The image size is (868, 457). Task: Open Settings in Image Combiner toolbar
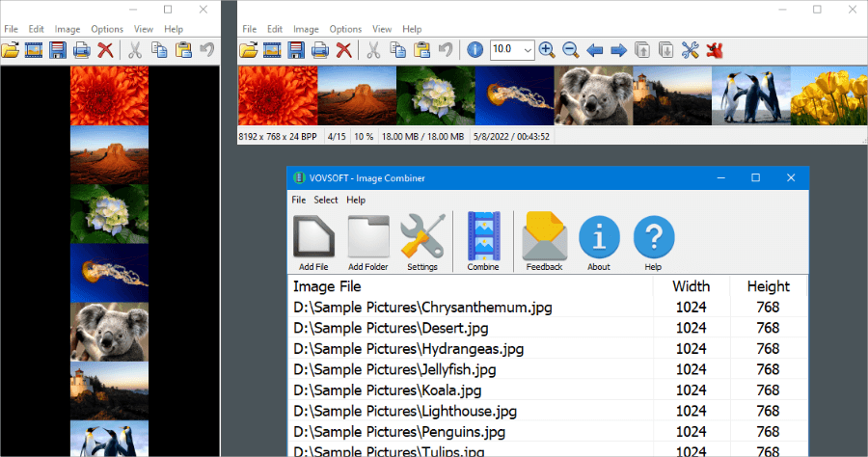tap(422, 242)
